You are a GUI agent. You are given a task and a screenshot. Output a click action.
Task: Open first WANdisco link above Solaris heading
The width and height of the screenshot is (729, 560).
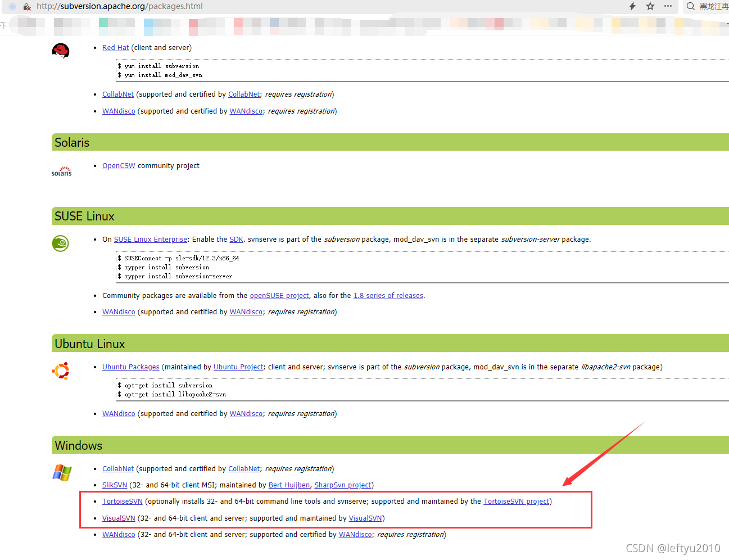(x=119, y=111)
